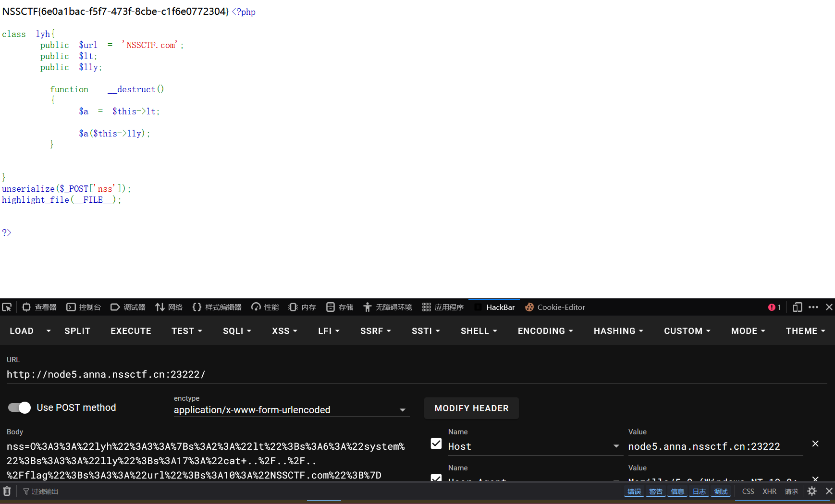The height and width of the screenshot is (504, 835).
Task: Click the SPLIT button
Action: (x=77, y=331)
